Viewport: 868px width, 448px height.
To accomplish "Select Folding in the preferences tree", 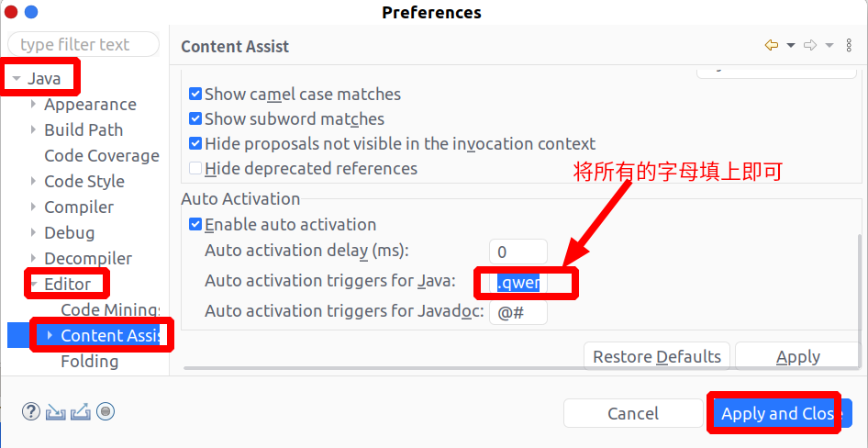I will click(89, 362).
